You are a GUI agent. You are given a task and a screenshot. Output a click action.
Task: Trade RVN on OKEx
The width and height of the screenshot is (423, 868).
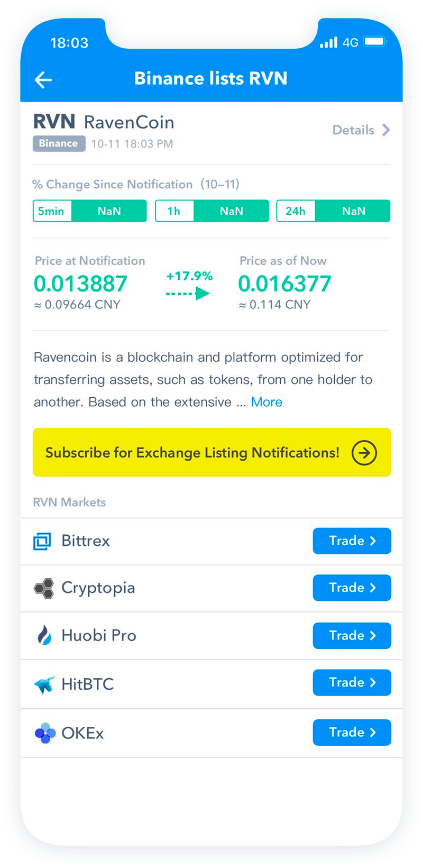(352, 732)
